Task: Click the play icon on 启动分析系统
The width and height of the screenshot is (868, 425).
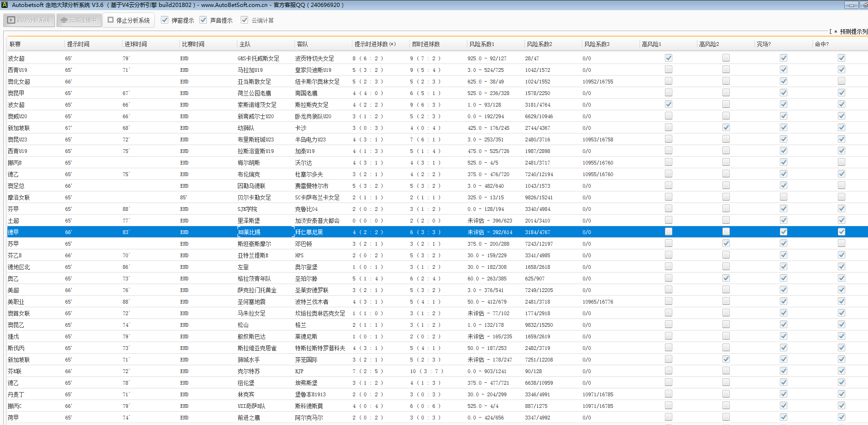Action: (x=11, y=20)
